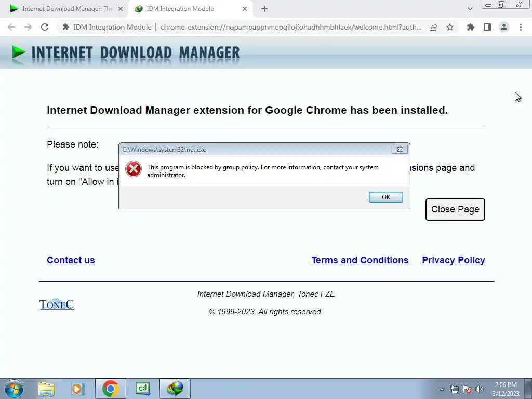Reload the current page
This screenshot has height=399, width=532.
coord(45,27)
